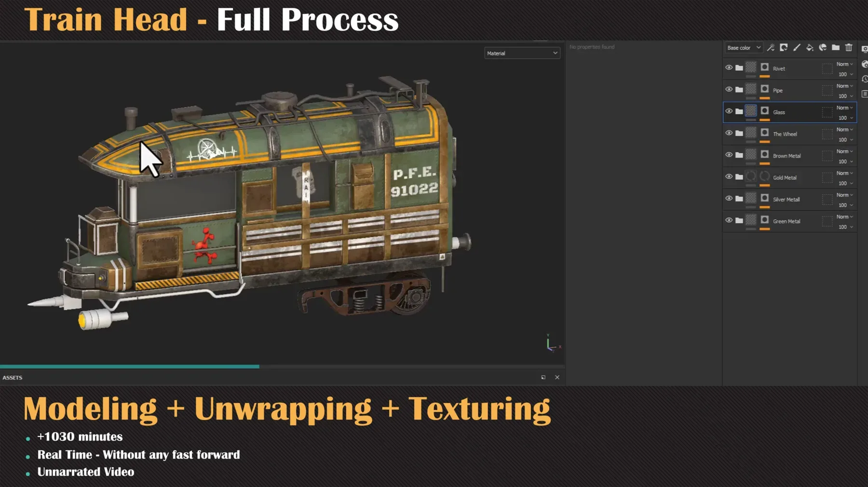Delete the selected layer with the trash icon
The image size is (868, 487).
pos(849,48)
